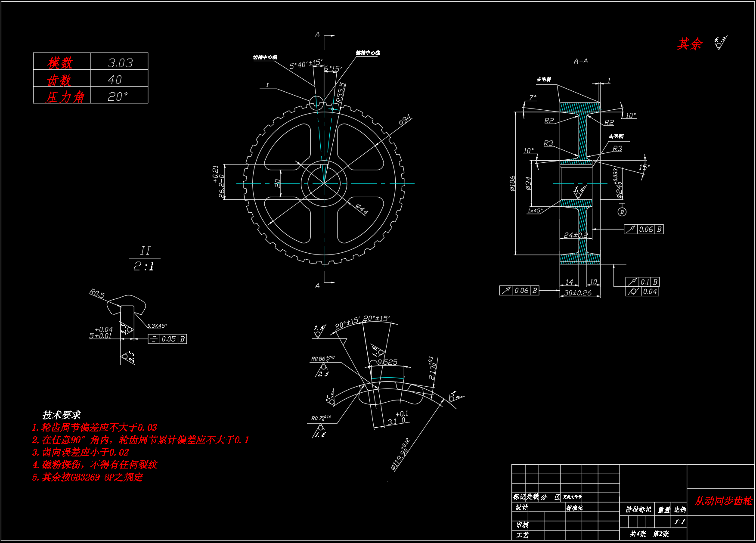The height and width of the screenshot is (543, 756).
Task: Select the R0.7 radius dimension
Action: (321, 418)
